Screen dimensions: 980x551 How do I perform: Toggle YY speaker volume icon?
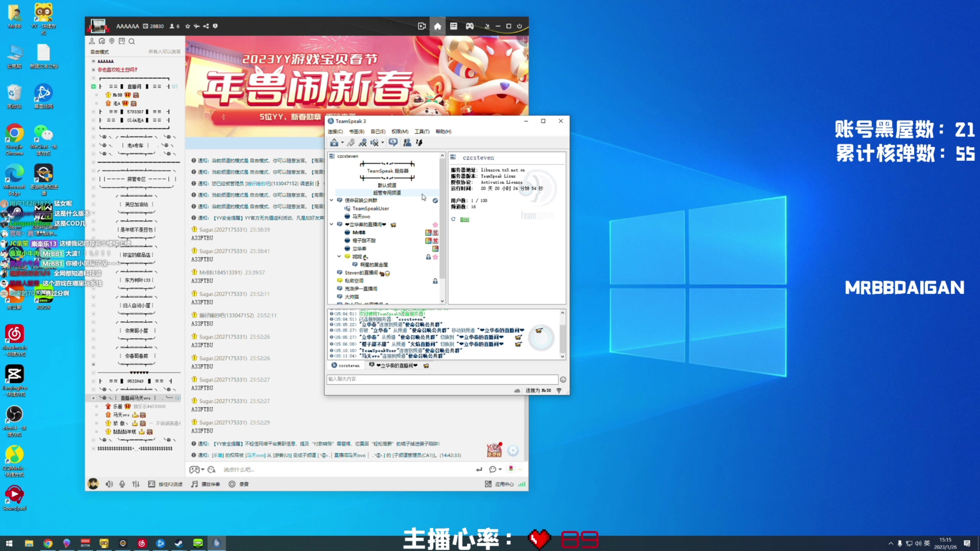coord(109,484)
